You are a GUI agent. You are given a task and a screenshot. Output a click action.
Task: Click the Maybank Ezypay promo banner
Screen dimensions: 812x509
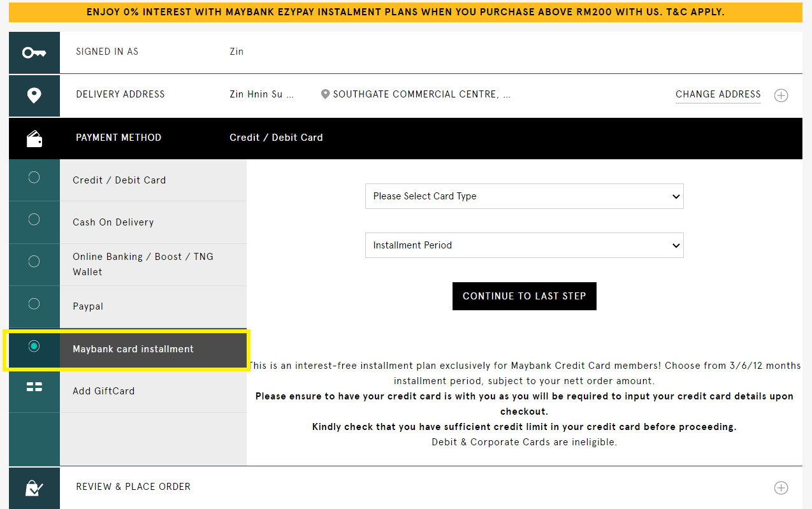pyautogui.click(x=405, y=12)
